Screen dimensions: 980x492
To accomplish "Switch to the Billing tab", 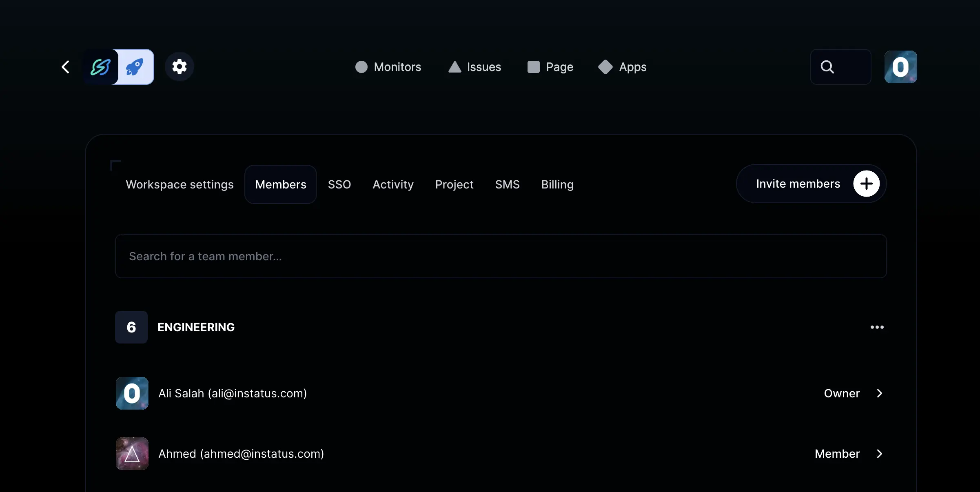I will coord(557,184).
